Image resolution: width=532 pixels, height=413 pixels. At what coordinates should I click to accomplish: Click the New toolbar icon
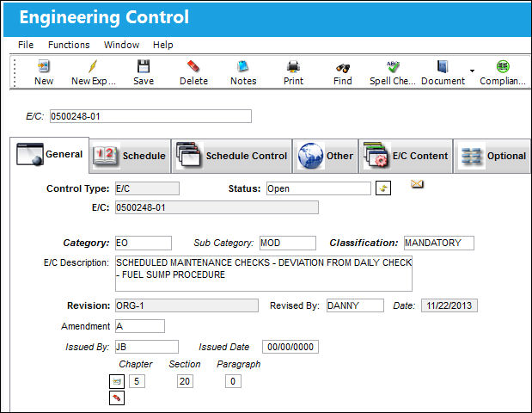(x=44, y=66)
